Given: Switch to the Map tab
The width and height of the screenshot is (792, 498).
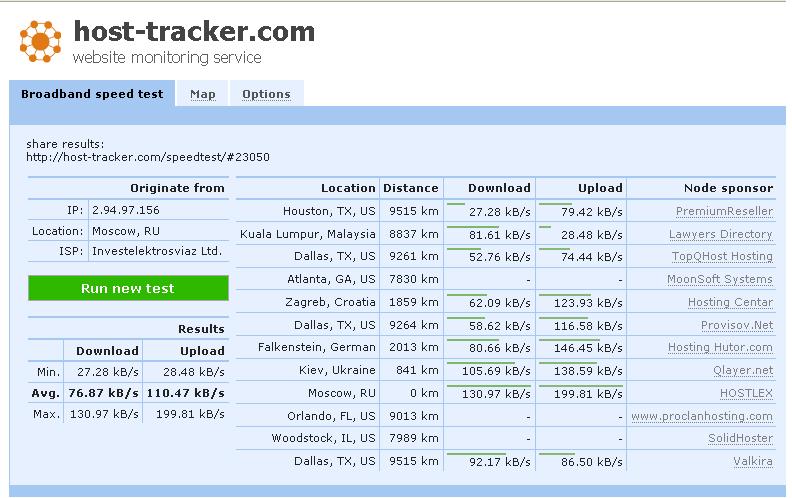Looking at the screenshot, I should 202,94.
